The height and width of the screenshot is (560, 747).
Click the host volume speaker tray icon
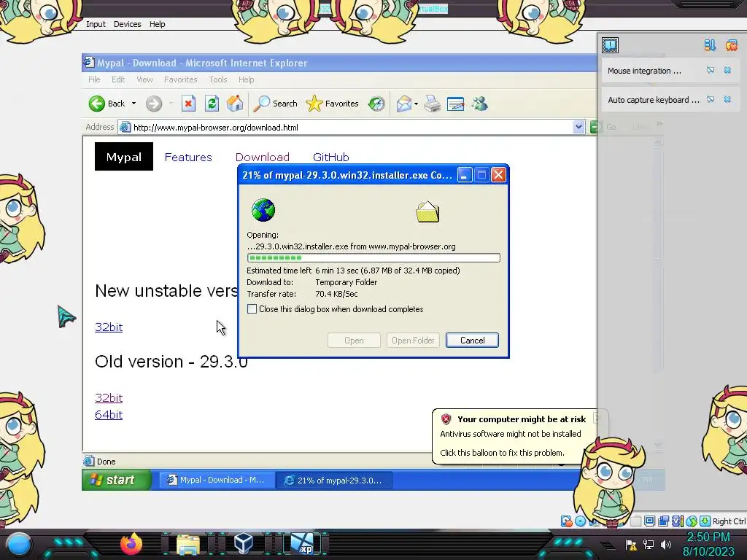666,544
